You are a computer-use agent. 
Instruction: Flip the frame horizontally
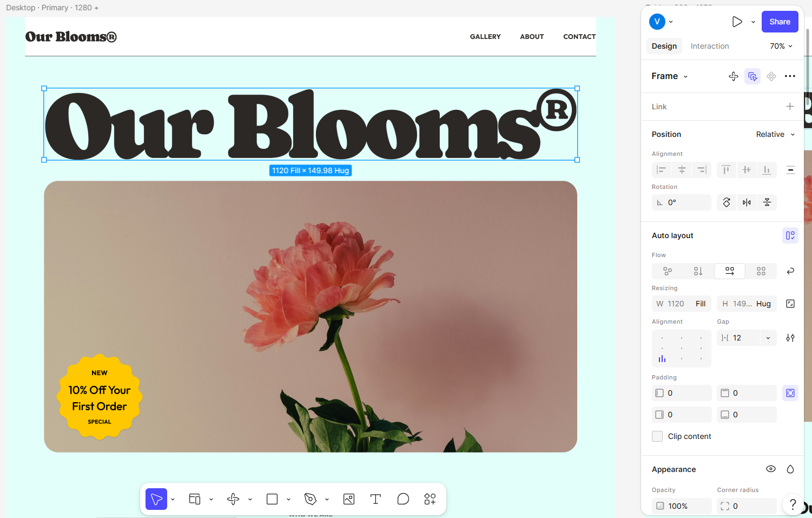coord(747,202)
